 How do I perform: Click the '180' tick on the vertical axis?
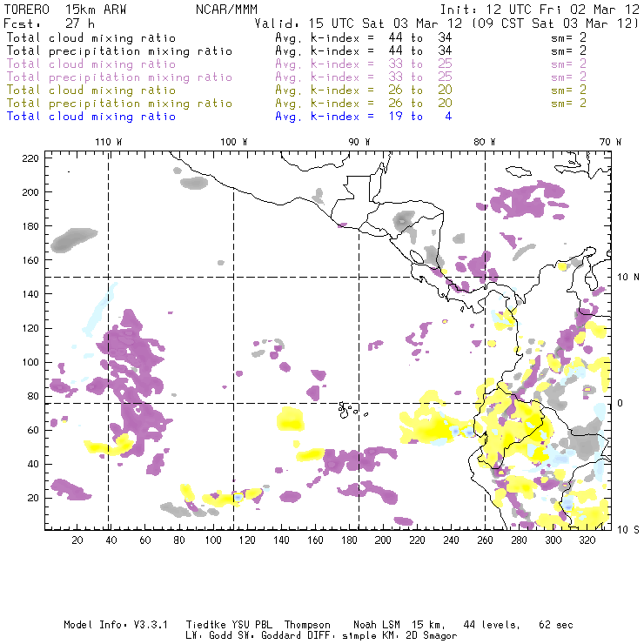click(30, 226)
